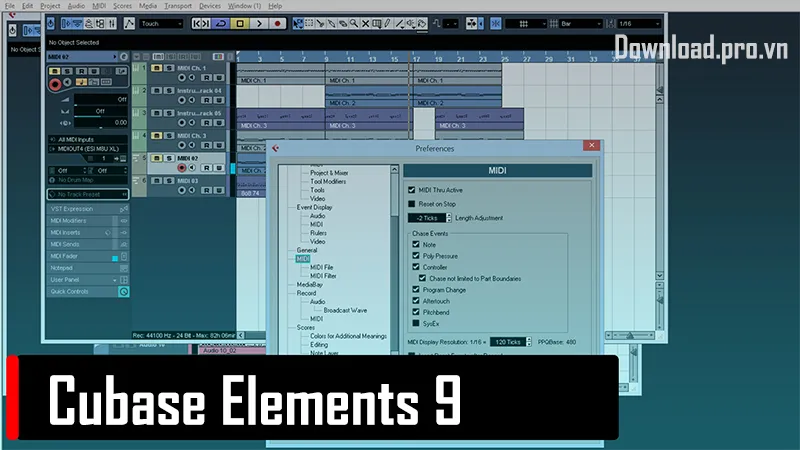Click the Record button in the transport toolbar
Screen dimensions: 800x450
[x=278, y=23]
